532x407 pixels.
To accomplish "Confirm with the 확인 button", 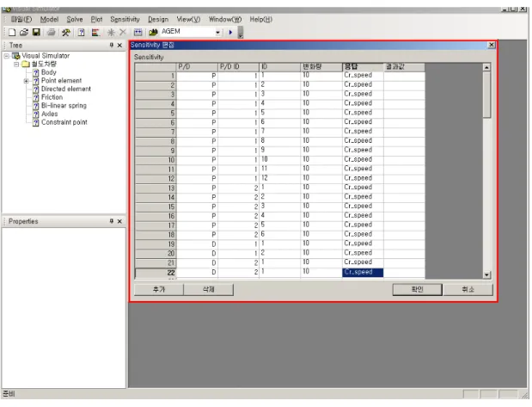I will tap(418, 289).
